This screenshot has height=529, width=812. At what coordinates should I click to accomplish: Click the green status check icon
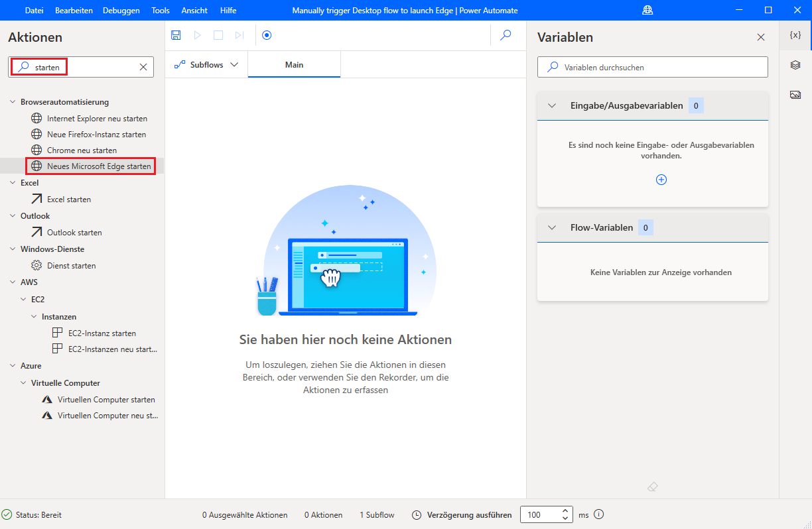[x=7, y=514]
